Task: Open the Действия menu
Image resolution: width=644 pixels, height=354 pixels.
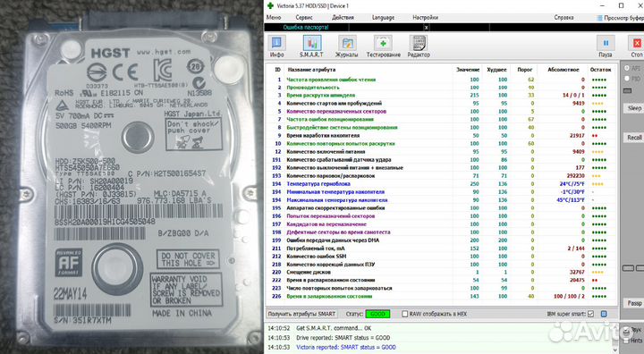Action: pos(343,18)
